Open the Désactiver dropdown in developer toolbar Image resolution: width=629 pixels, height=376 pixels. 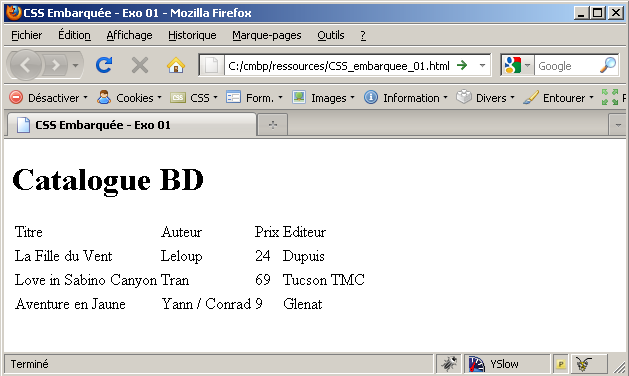(49, 98)
